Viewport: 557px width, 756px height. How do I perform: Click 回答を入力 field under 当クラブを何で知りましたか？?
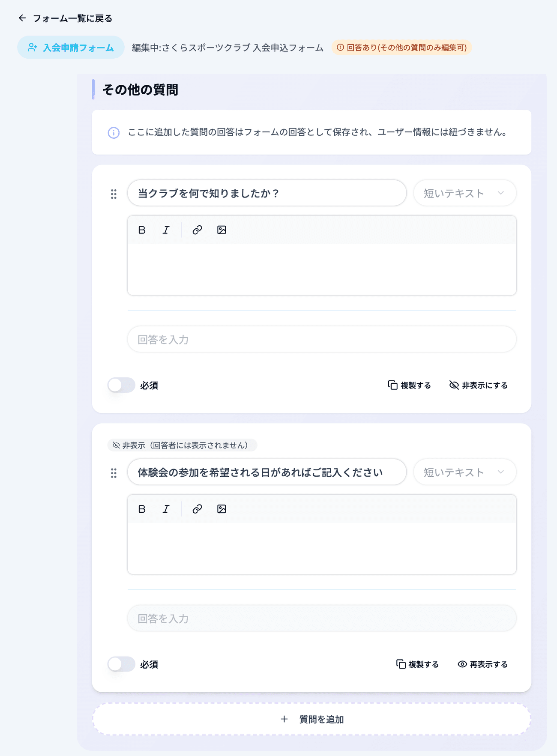(x=322, y=339)
